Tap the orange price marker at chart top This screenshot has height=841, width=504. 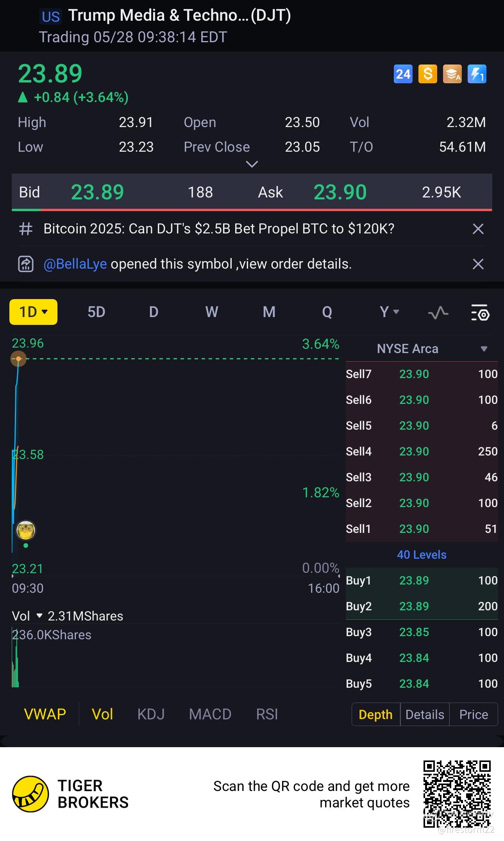click(x=18, y=359)
